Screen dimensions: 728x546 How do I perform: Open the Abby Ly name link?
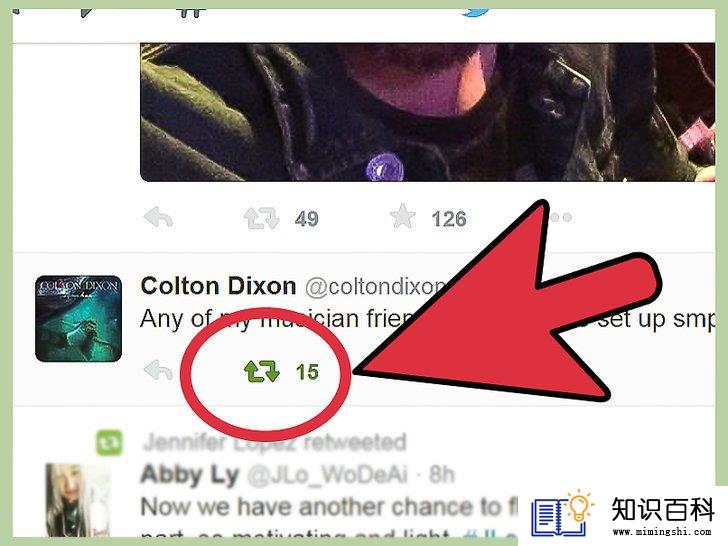[190, 474]
